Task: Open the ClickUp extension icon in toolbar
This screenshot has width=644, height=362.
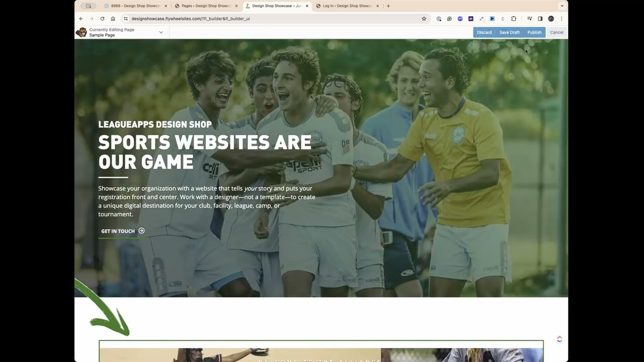Action: pyautogui.click(x=503, y=19)
